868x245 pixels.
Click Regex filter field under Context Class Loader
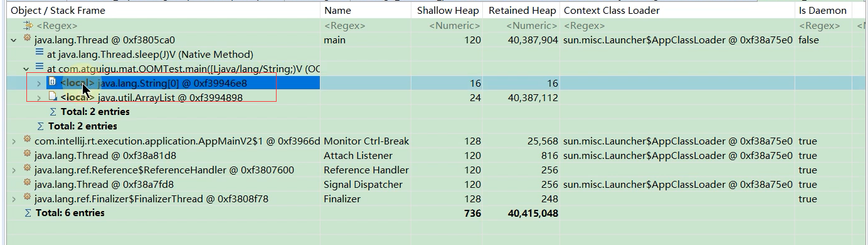point(678,26)
